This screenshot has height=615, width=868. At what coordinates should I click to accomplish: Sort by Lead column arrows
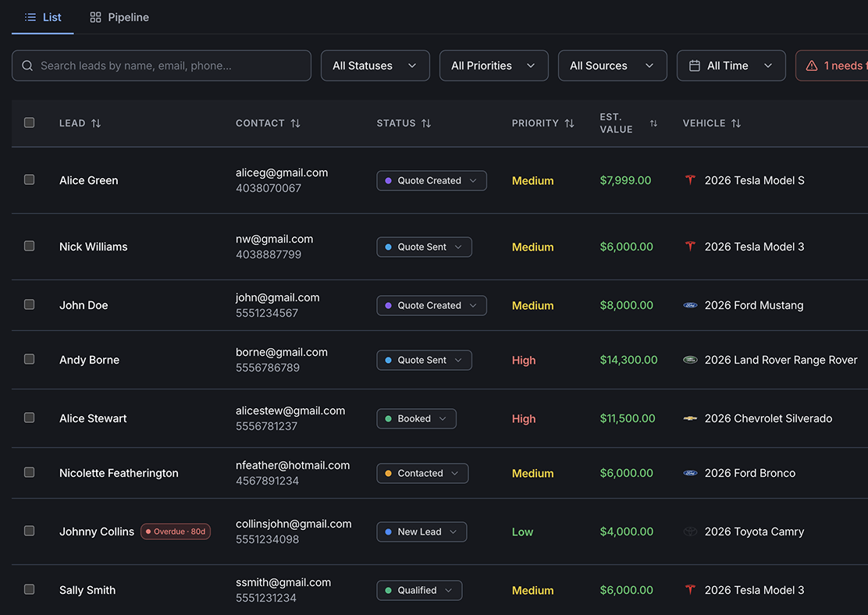coord(96,123)
